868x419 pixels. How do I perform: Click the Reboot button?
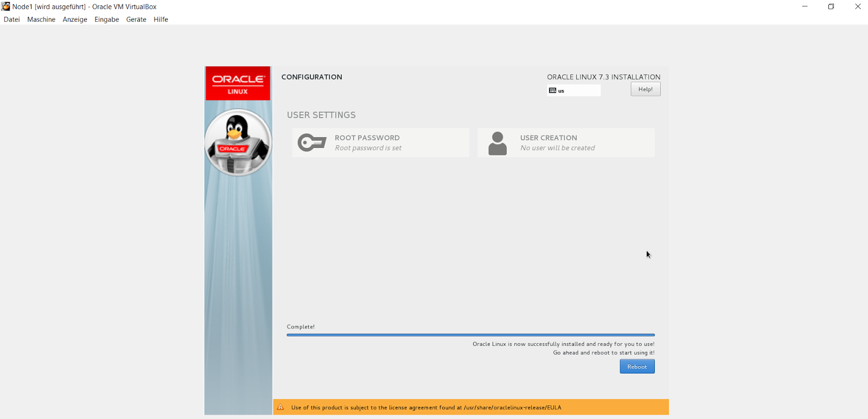tap(637, 366)
